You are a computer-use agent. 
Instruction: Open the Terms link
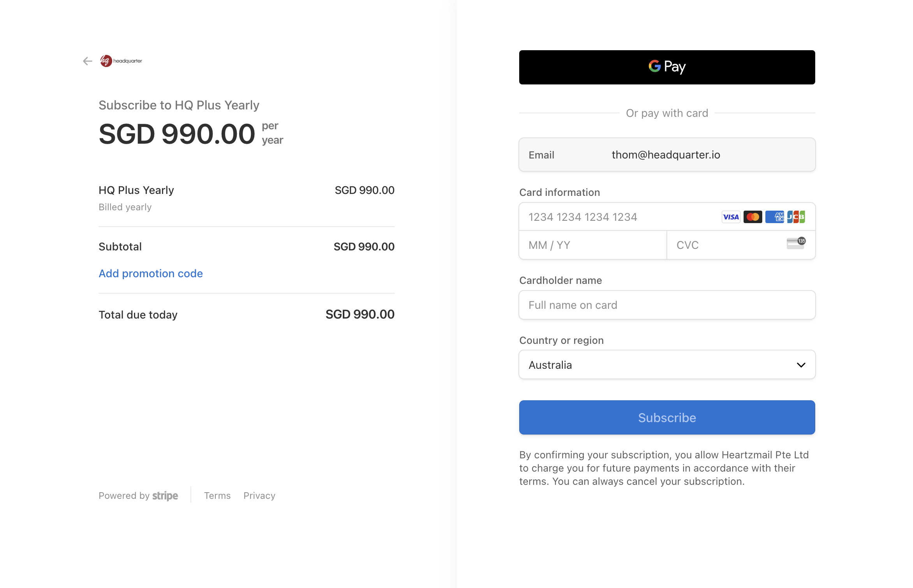217,496
